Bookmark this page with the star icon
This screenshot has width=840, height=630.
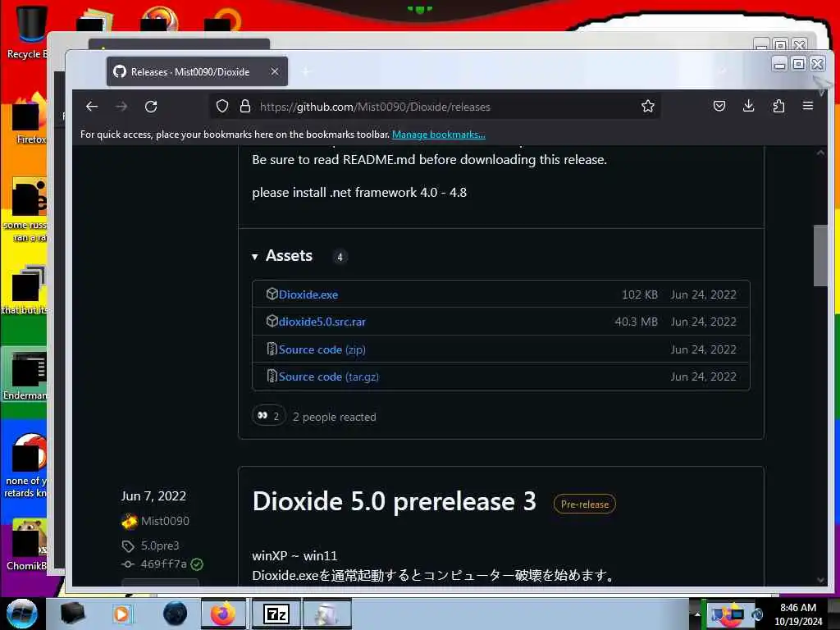(x=648, y=106)
